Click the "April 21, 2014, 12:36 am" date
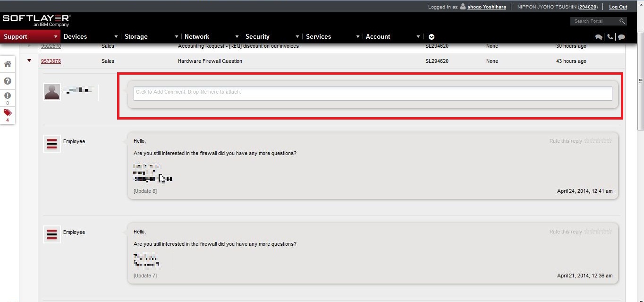Viewport: 644px width, 302px height. [585, 276]
